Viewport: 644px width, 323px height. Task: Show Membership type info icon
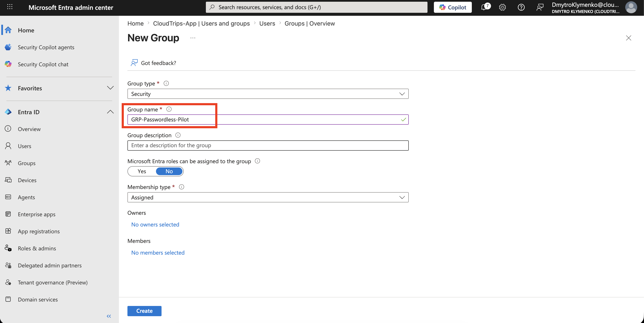click(x=182, y=187)
